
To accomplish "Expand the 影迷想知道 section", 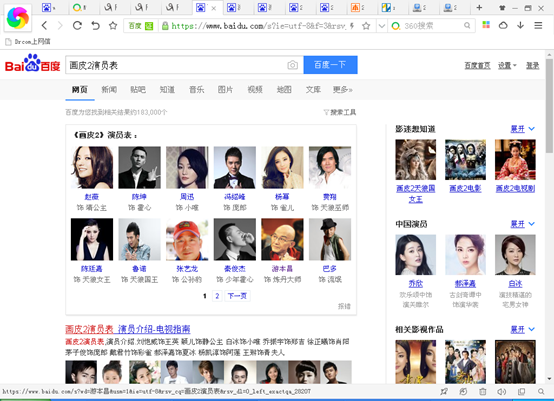I will [x=523, y=129].
